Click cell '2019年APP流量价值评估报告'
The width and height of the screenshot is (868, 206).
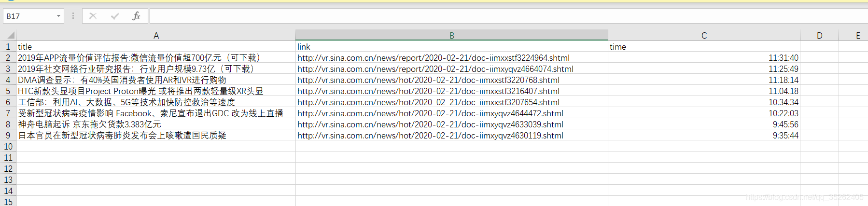[156, 58]
